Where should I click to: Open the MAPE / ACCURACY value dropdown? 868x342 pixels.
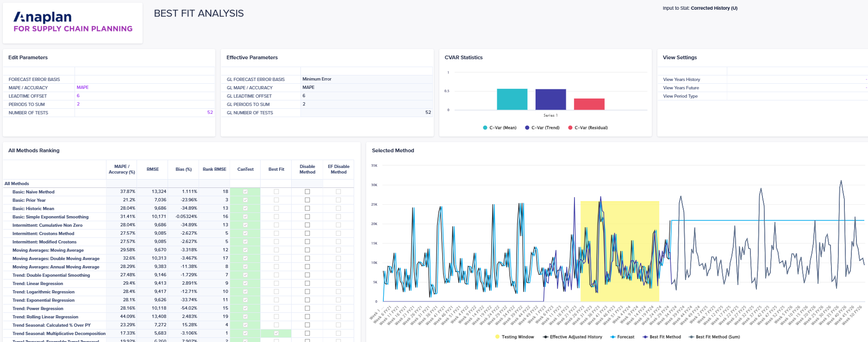pyautogui.click(x=144, y=87)
